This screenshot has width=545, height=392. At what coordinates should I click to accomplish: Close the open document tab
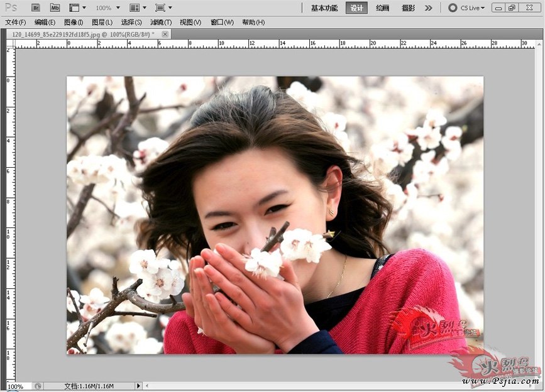(165, 34)
